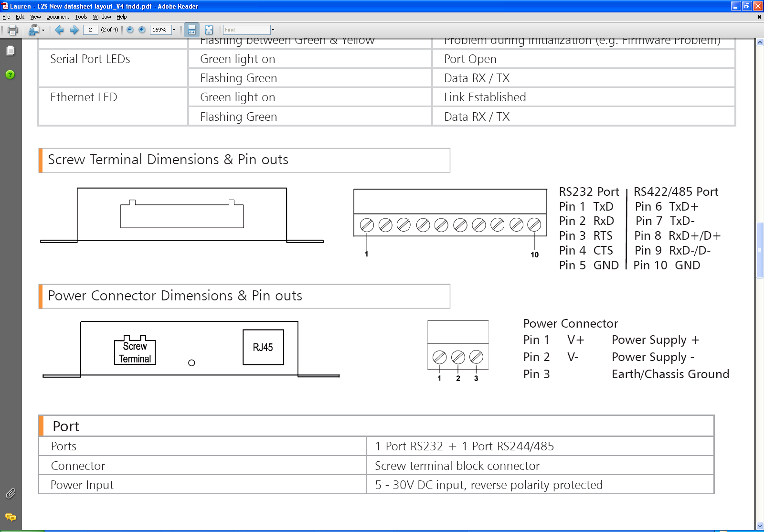The width and height of the screenshot is (764, 532).
Task: Click the Find search box
Action: click(246, 30)
